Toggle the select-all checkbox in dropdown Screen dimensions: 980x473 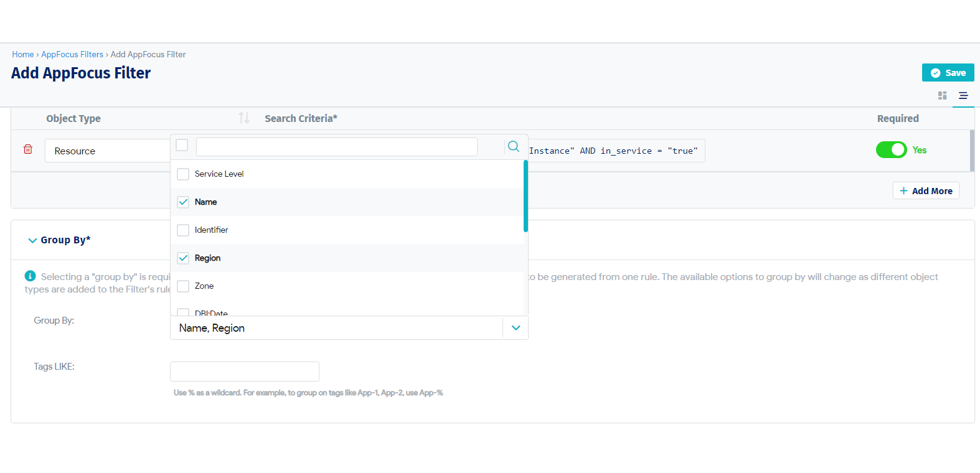tap(182, 145)
